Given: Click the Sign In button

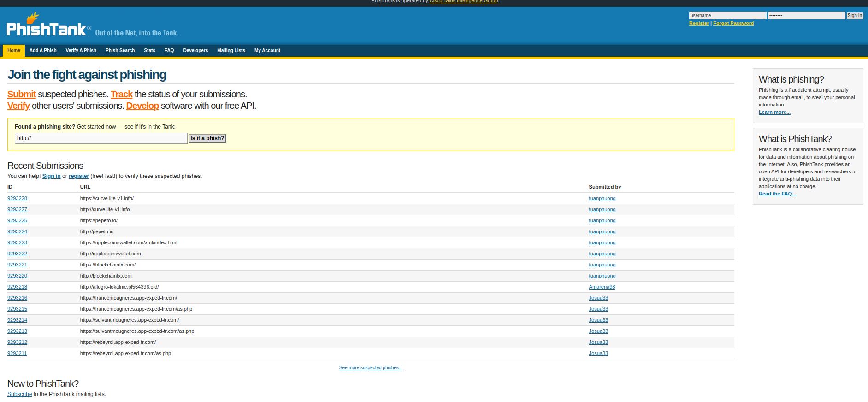Looking at the screenshot, I should 855,16.
